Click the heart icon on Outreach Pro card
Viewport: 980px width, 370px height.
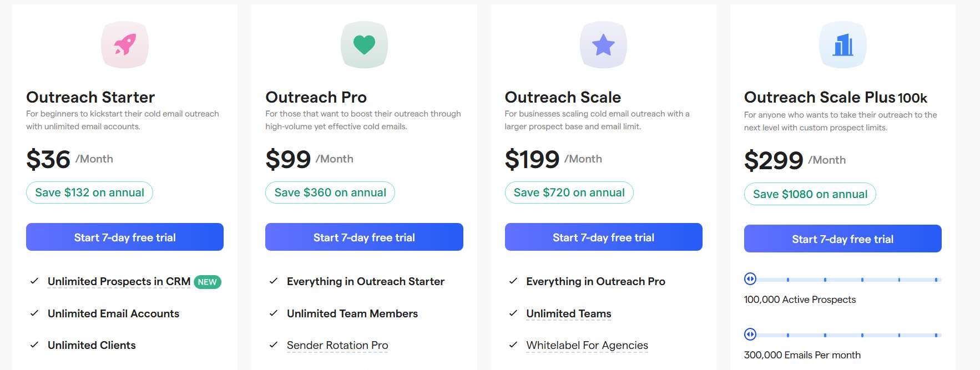pyautogui.click(x=364, y=44)
